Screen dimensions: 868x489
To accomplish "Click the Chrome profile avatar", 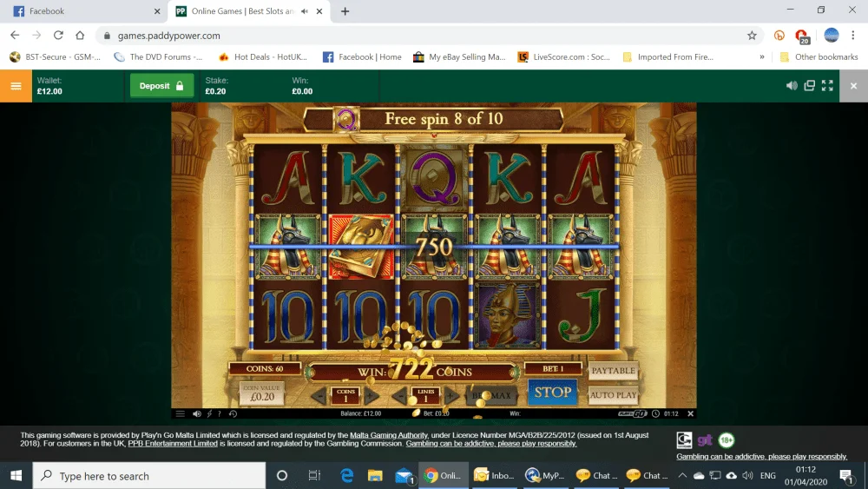I will pos(832,36).
